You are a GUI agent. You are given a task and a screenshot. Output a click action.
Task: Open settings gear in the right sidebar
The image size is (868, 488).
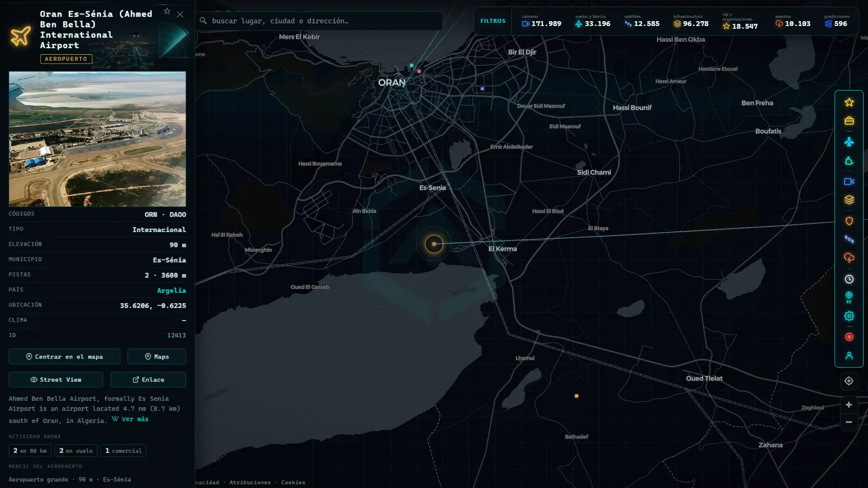tap(849, 316)
